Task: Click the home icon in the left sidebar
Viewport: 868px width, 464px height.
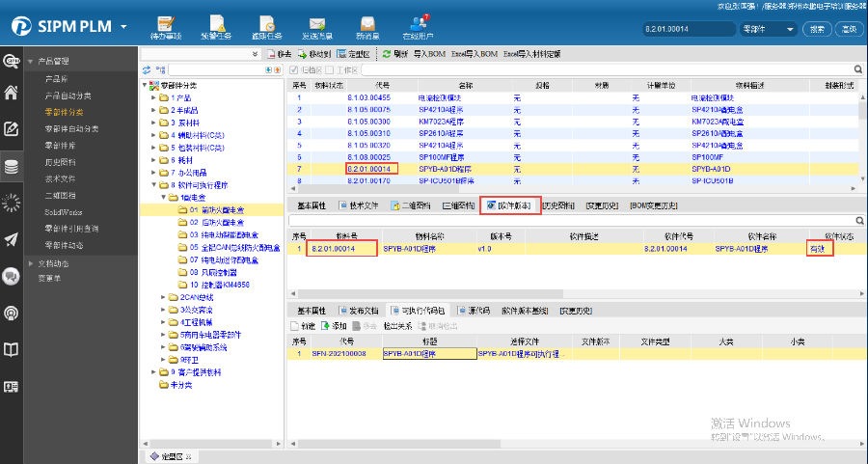Action: point(12,94)
